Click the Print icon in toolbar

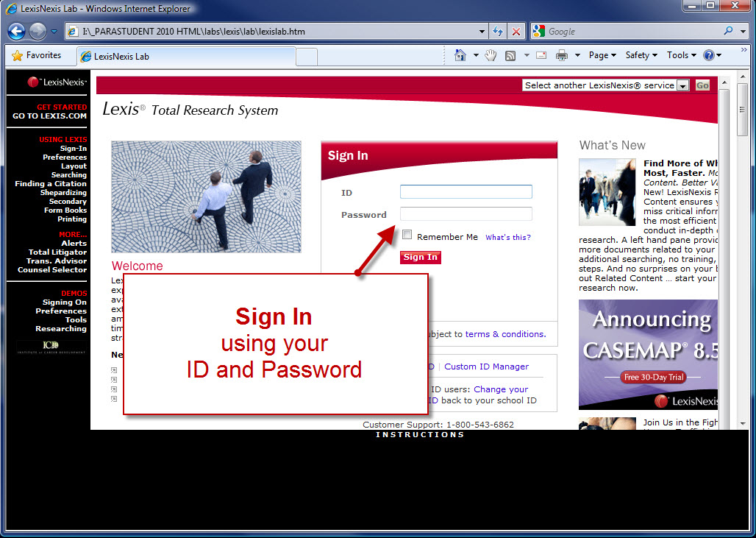tap(562, 55)
